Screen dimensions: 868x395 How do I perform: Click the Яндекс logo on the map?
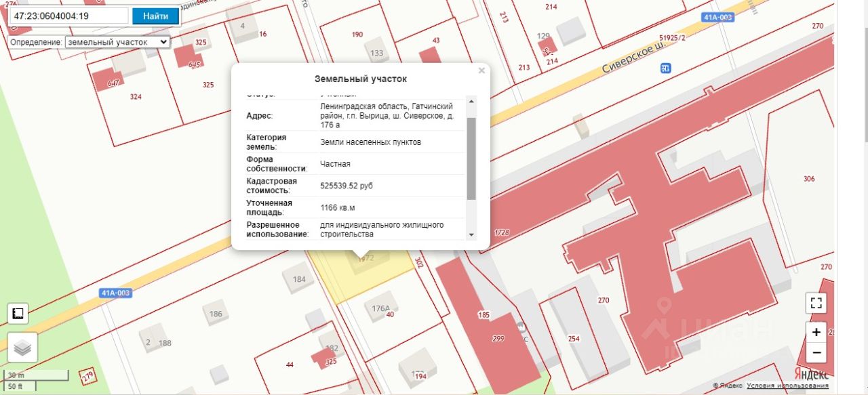click(810, 373)
